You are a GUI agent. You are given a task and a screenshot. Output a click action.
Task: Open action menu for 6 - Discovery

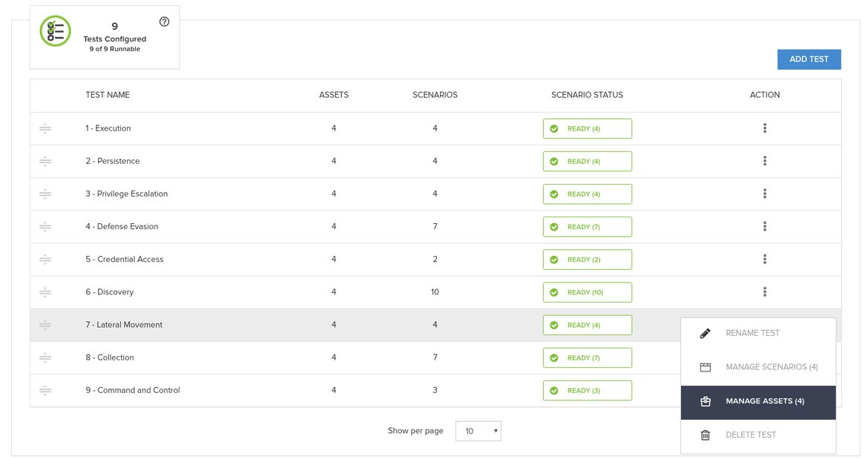coord(764,291)
